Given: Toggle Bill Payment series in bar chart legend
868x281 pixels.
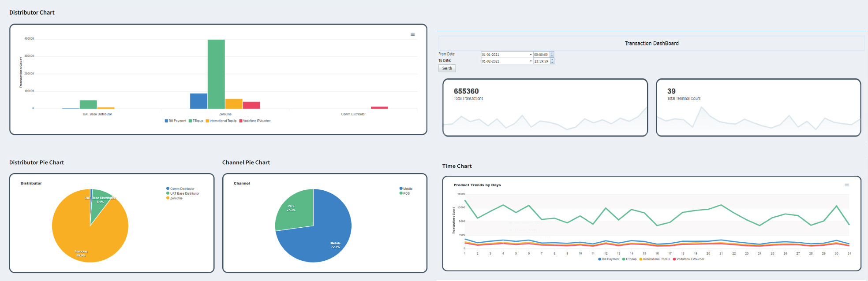Looking at the screenshot, I should [176, 121].
